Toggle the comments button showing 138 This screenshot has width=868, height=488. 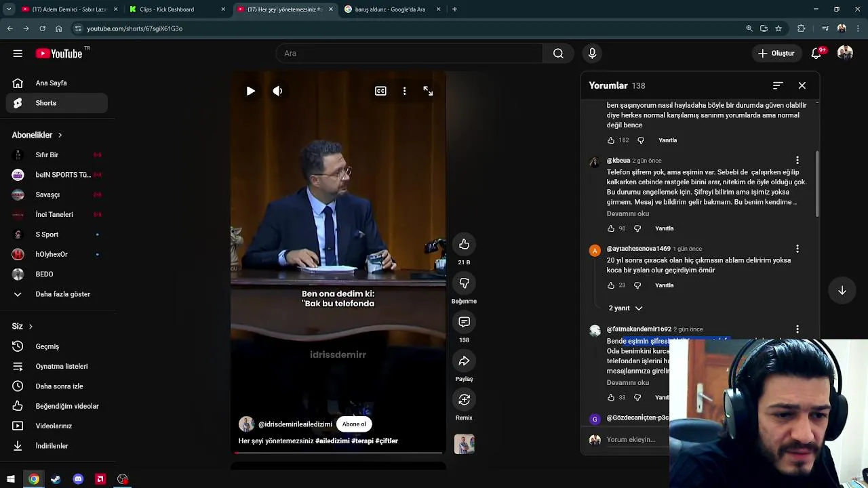(464, 322)
